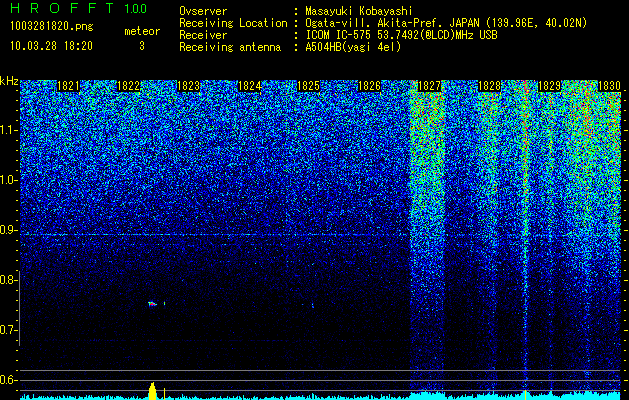Image resolution: width=629 pixels, height=400 pixels.
Task: Click the meteor echo spot in spectrogram
Action: click(152, 304)
